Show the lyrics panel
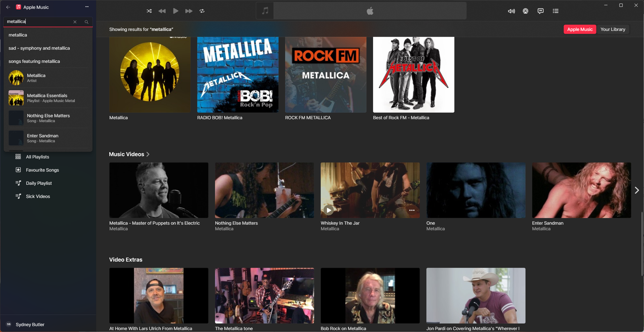This screenshot has width=644, height=332. 541,11
